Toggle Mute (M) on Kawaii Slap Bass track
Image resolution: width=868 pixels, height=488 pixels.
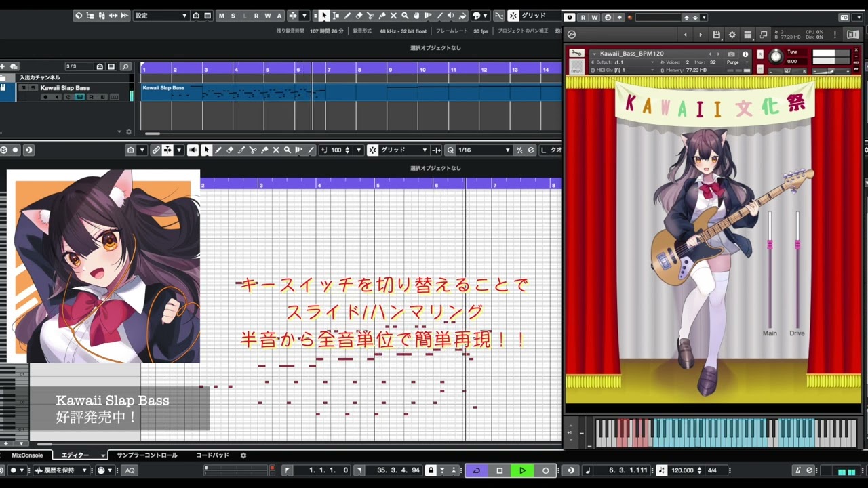(x=23, y=88)
